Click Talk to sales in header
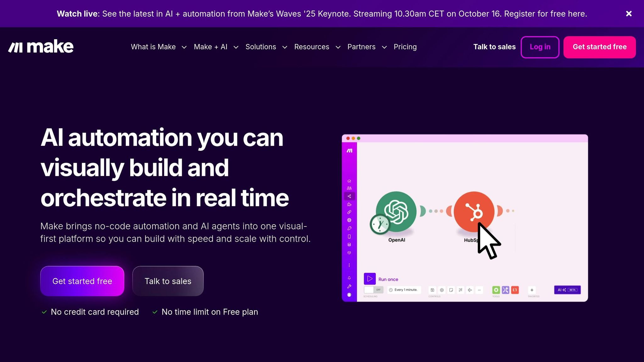 pos(494,47)
